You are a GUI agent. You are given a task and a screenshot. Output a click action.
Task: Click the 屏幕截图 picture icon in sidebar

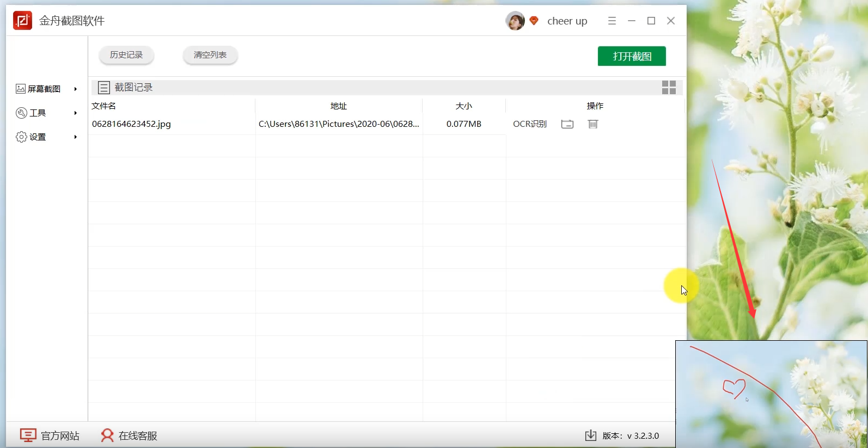coord(21,89)
